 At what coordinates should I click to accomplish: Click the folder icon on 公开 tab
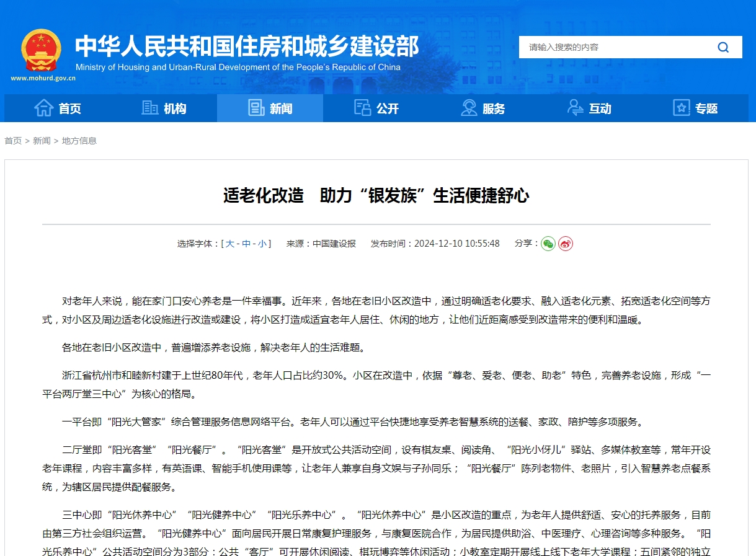pos(362,107)
